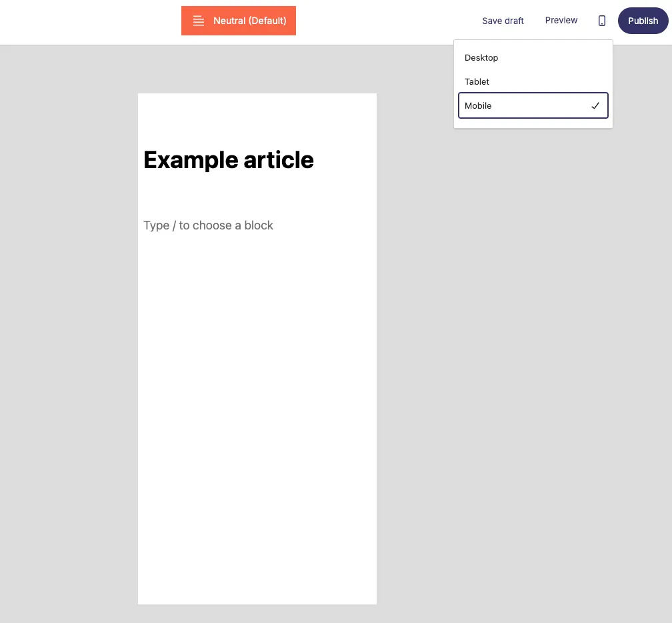Click the Example article title

pyautogui.click(x=229, y=160)
